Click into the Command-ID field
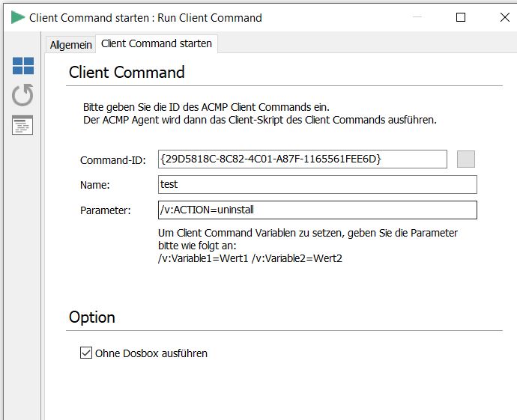This screenshot has width=517, height=420. coord(303,159)
